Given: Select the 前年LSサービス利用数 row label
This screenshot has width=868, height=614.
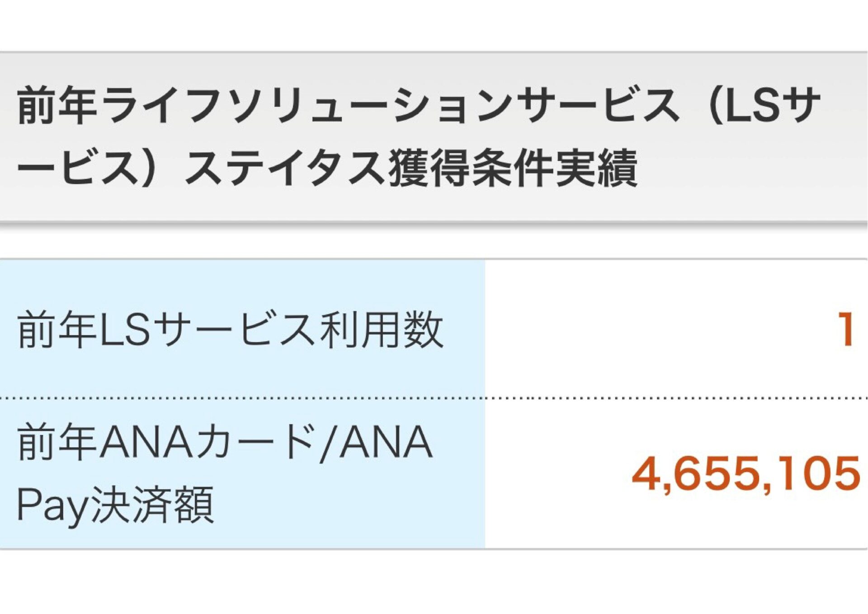Looking at the screenshot, I should (230, 330).
